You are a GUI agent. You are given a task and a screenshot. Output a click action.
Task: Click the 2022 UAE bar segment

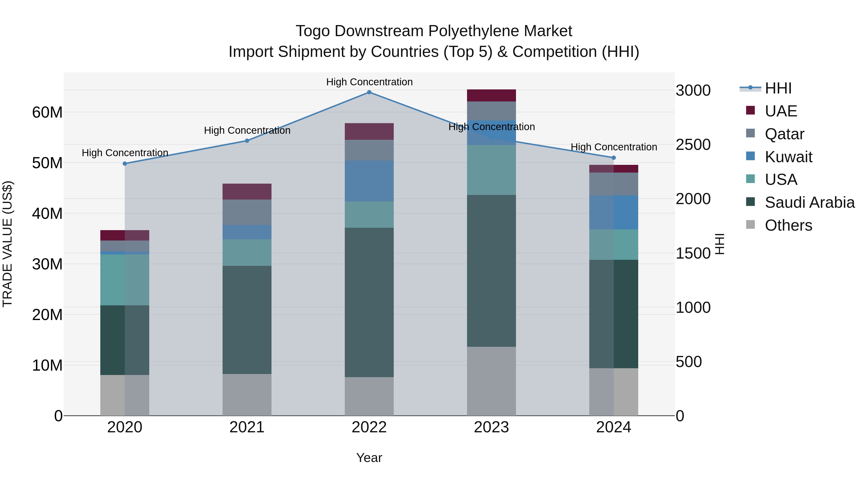coord(369,132)
